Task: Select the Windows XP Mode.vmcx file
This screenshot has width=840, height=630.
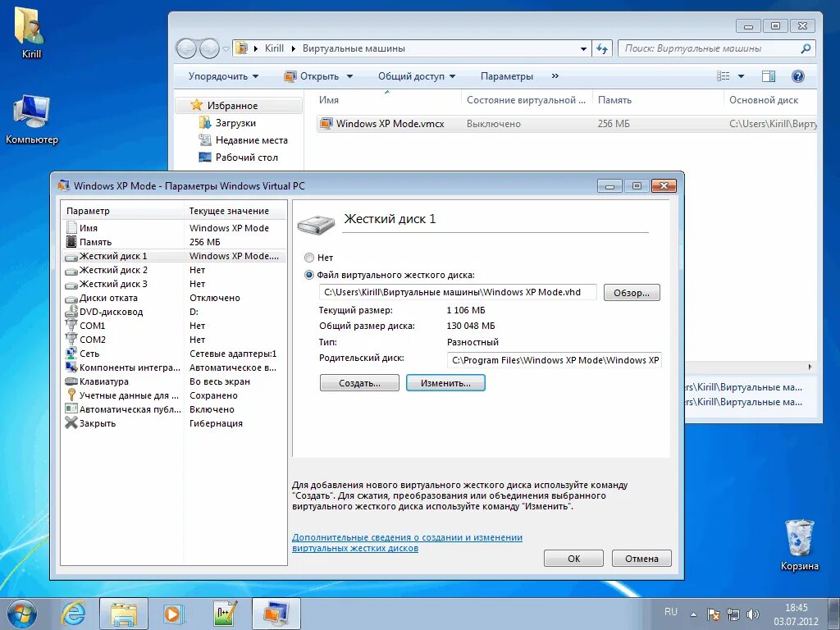Action: (x=390, y=123)
